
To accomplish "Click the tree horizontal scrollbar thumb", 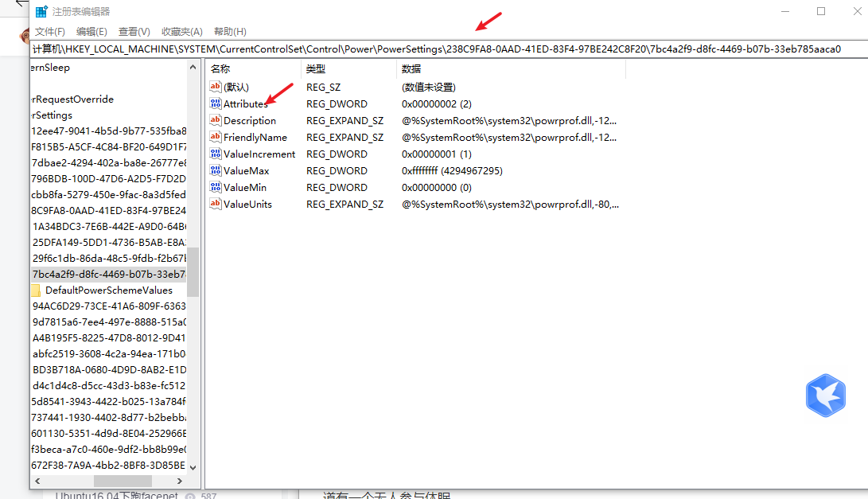I will click(123, 481).
